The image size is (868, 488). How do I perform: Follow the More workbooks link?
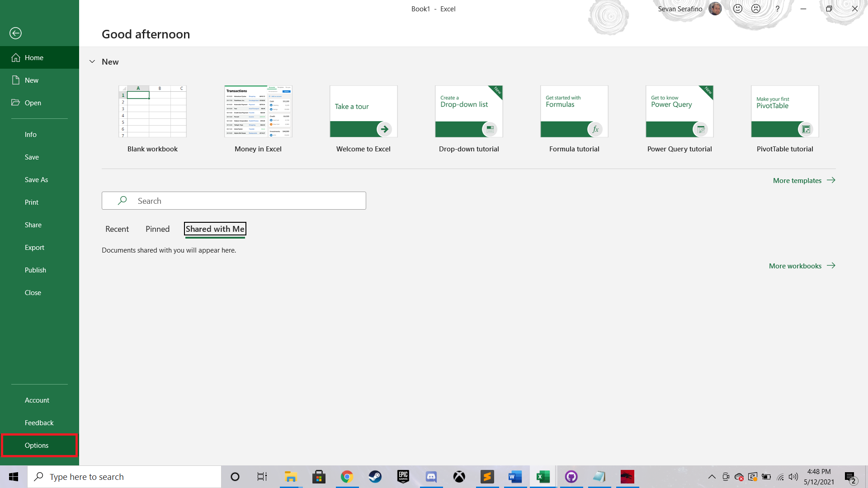coord(802,266)
